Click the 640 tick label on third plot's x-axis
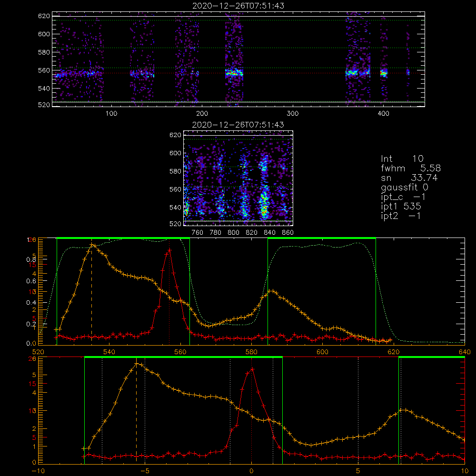 (465, 352)
